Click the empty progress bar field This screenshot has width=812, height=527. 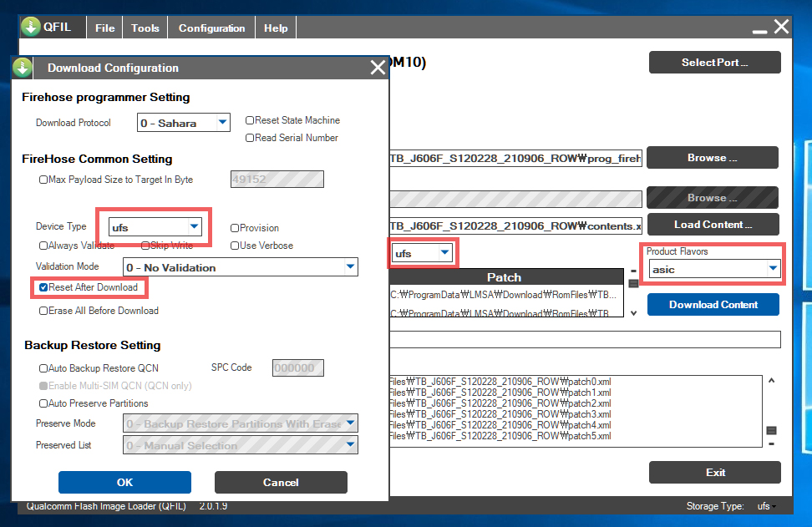click(x=585, y=340)
